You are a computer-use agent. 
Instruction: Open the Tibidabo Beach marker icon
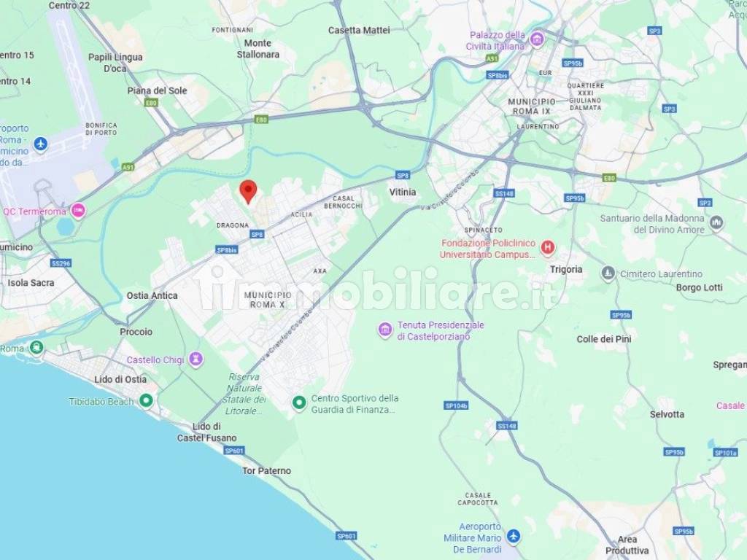pyautogui.click(x=146, y=400)
